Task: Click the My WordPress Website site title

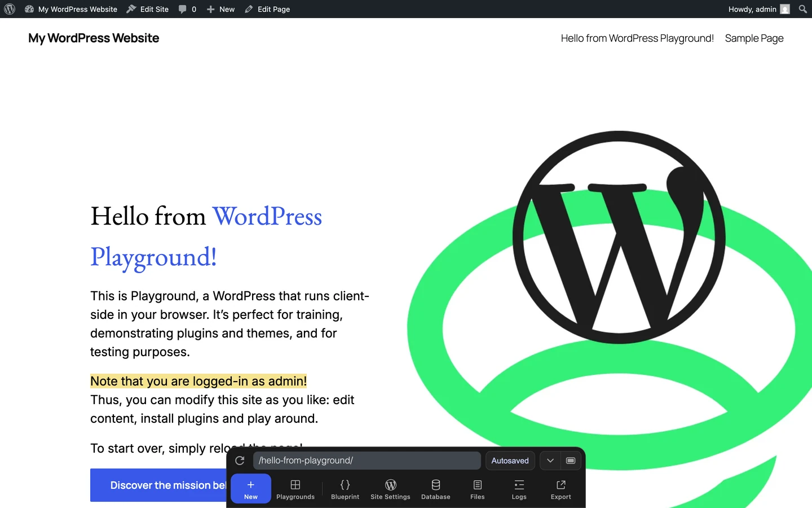Action: click(x=94, y=38)
